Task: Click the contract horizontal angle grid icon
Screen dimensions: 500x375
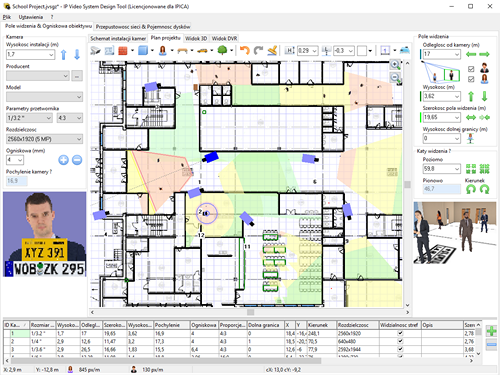Action: (484, 169)
